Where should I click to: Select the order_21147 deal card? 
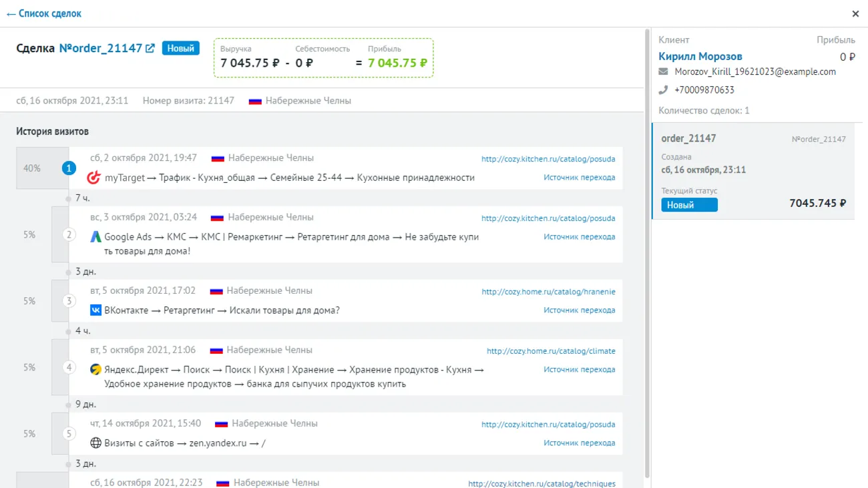(x=752, y=170)
